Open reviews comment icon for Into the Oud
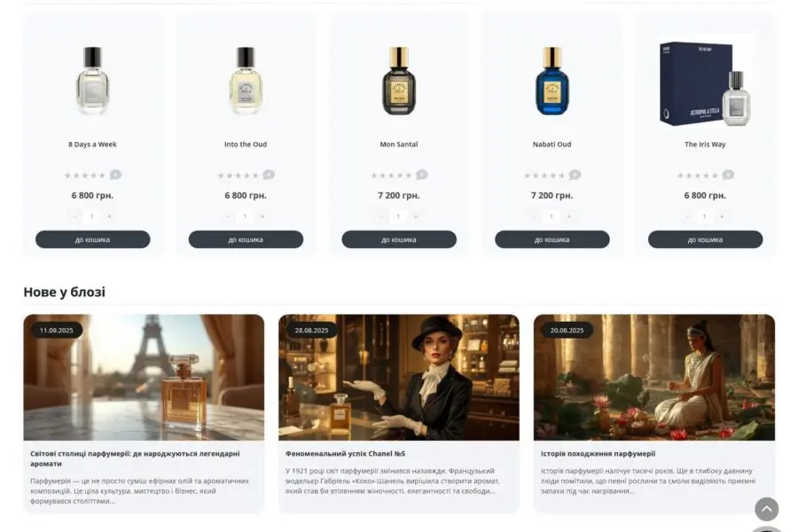This screenshot has width=798, height=532. [269, 176]
